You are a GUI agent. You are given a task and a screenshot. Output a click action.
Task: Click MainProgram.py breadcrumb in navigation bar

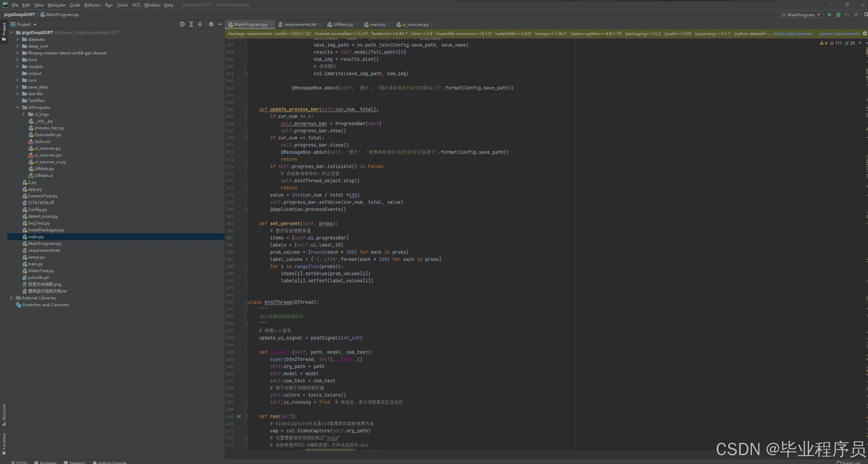pyautogui.click(x=60, y=15)
